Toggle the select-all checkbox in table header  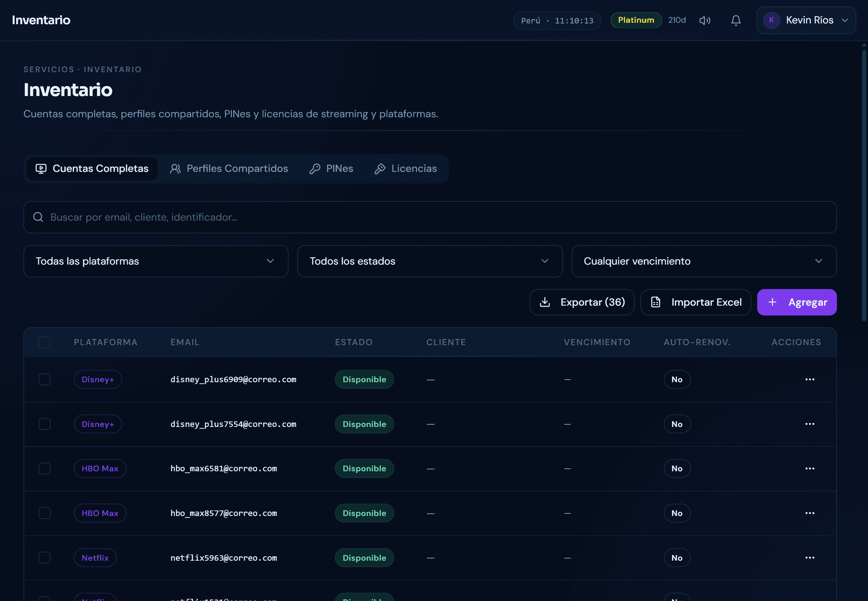click(44, 342)
